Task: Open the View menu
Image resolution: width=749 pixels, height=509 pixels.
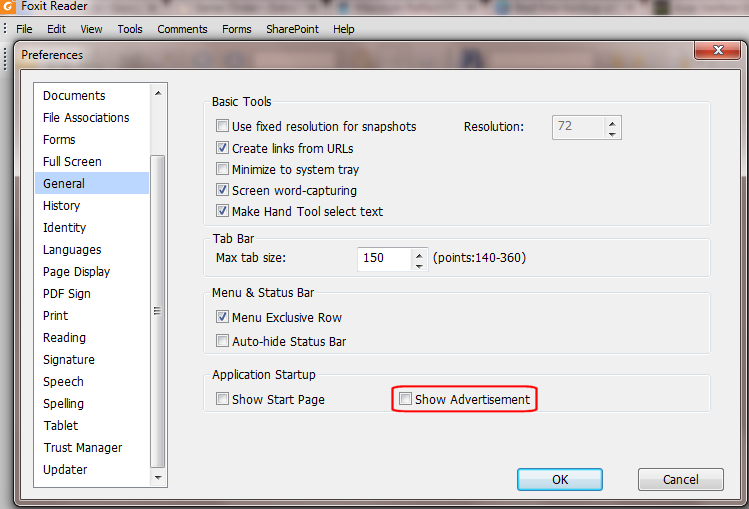Action: (x=91, y=29)
